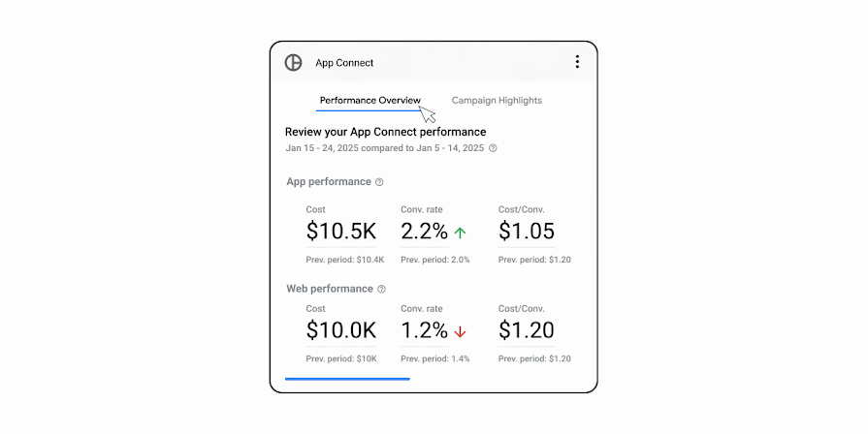Click 'Prev. period: $10K' text

click(341, 358)
